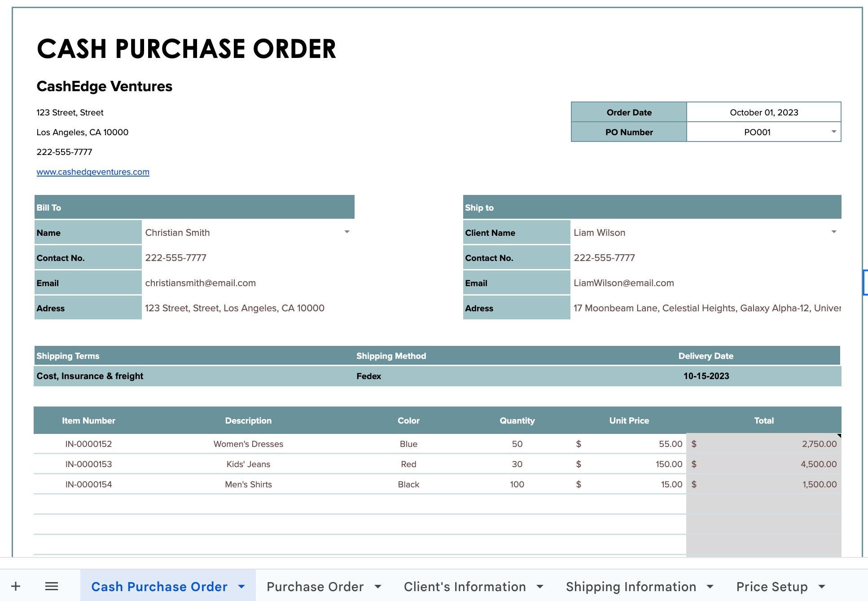This screenshot has height=601, width=868.
Task: Open the Bill To Name dropdown
Action: (346, 232)
